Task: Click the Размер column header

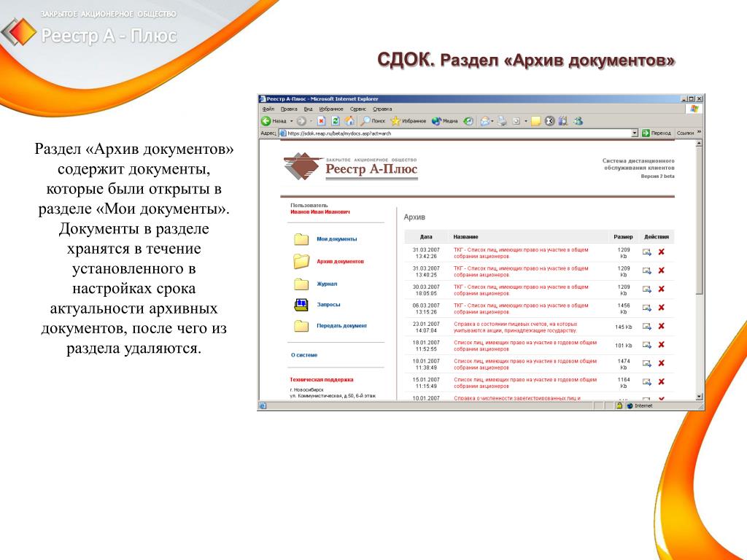Action: point(623,237)
